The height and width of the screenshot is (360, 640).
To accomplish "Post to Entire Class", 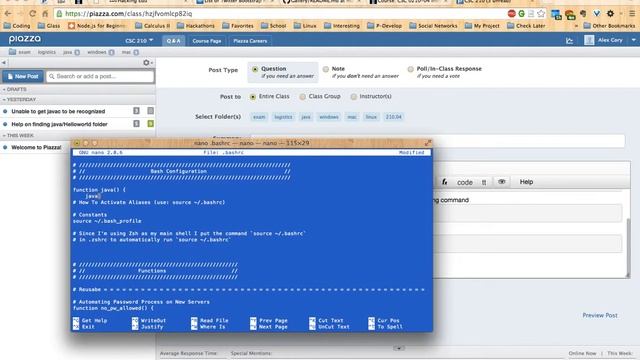I will 253,97.
